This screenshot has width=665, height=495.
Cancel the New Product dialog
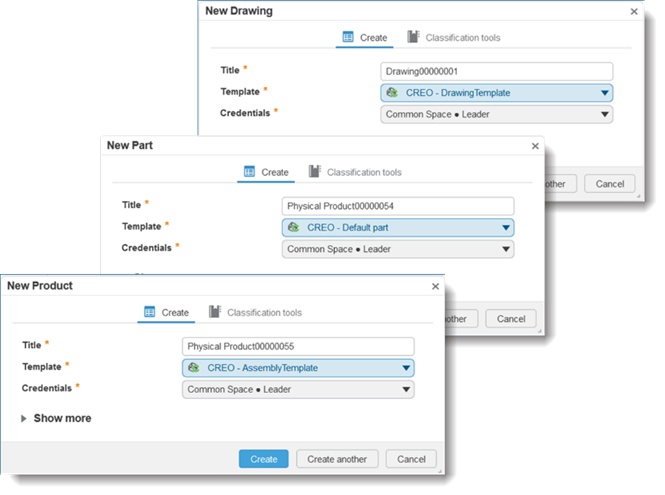(411, 459)
